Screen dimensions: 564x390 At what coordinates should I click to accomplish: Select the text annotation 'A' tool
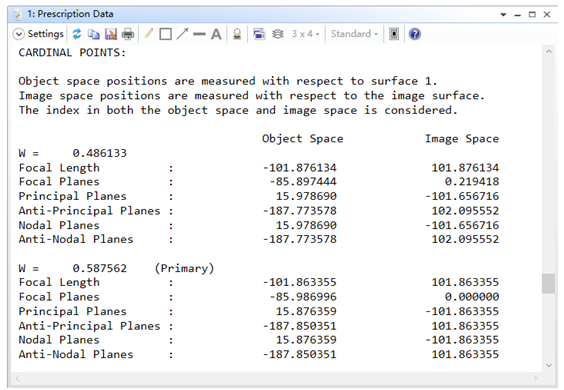[216, 34]
